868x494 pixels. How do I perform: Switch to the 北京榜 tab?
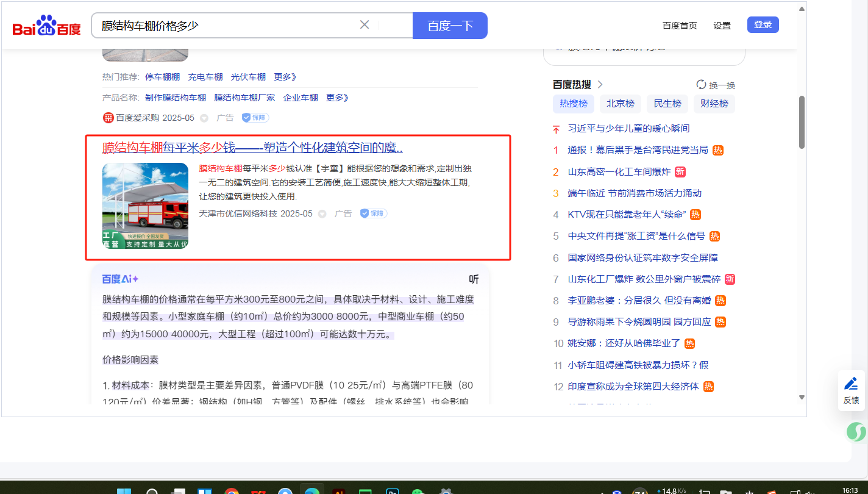coord(620,104)
